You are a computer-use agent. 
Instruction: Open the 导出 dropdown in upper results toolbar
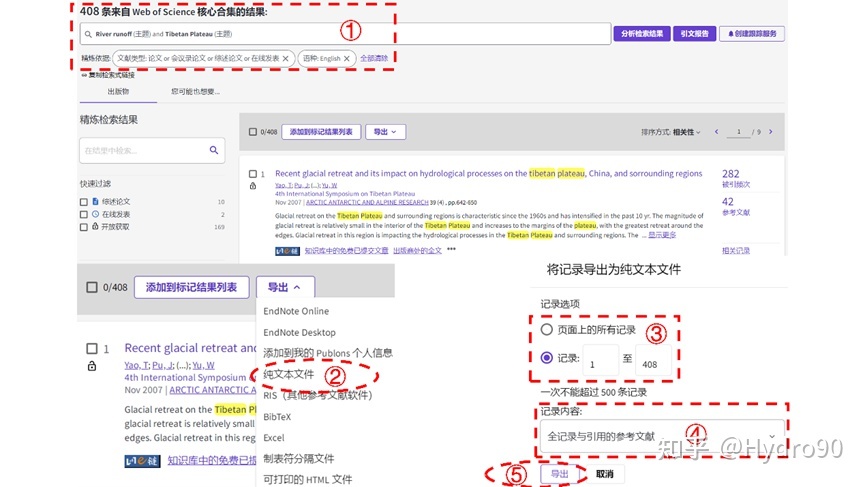pyautogui.click(x=386, y=132)
